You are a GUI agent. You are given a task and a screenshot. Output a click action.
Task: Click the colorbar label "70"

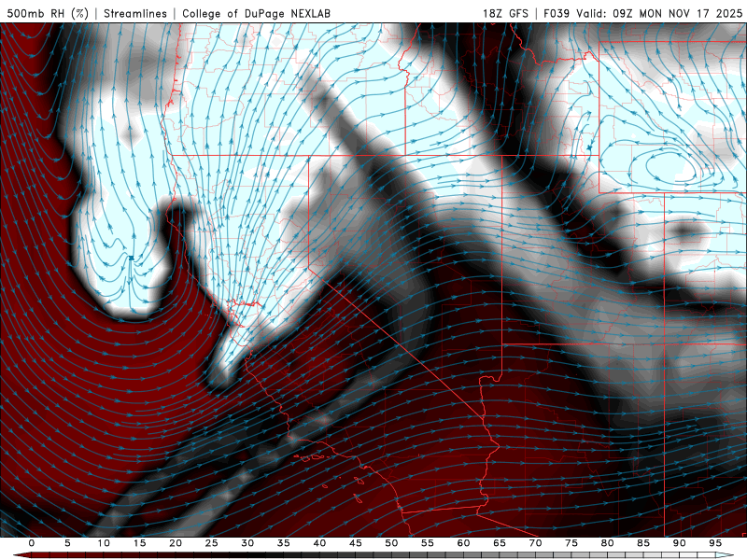[535, 543]
